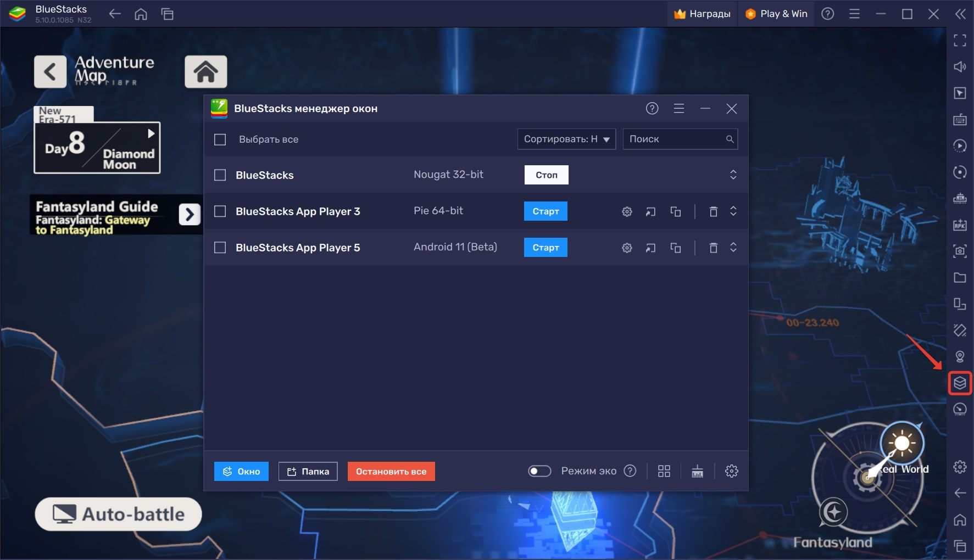Delete BlueStacks App Player 3 instance
The height and width of the screenshot is (560, 974).
tap(713, 211)
